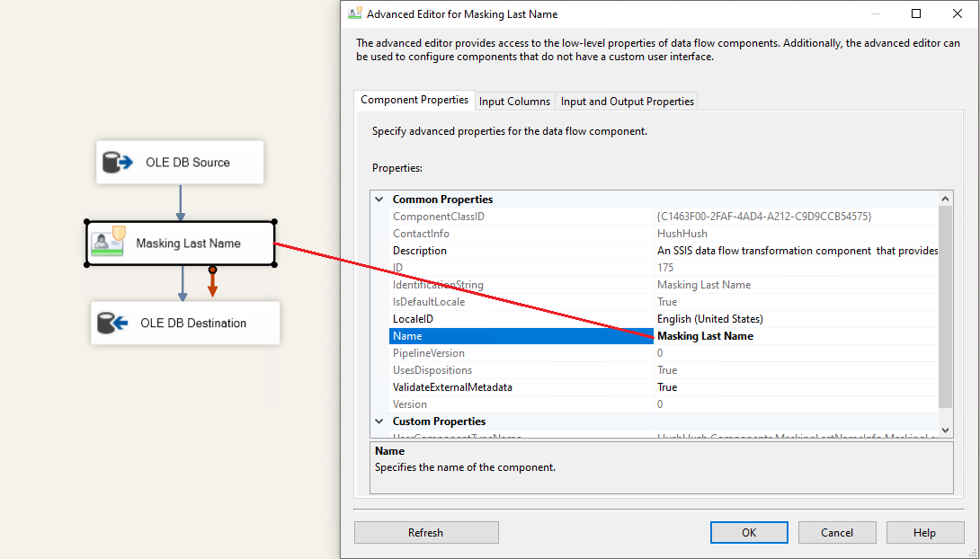The height and width of the screenshot is (559, 980).
Task: Collapse the Common Properties section
Action: 379,200
